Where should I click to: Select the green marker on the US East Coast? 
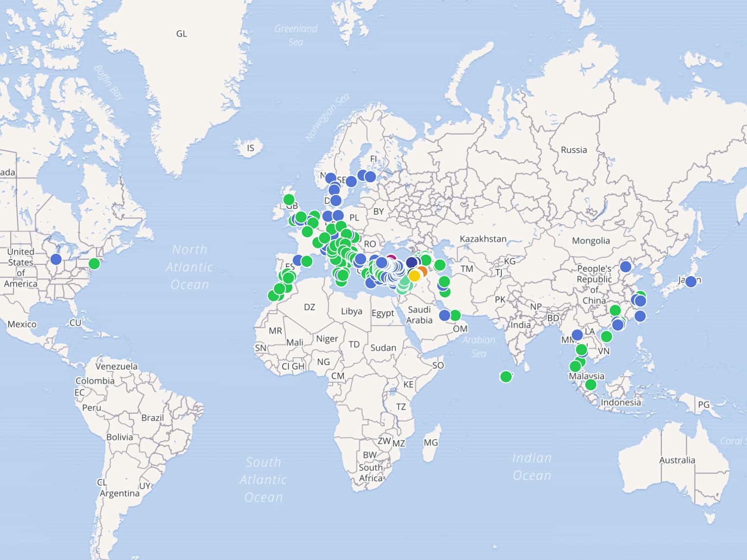pyautogui.click(x=94, y=263)
